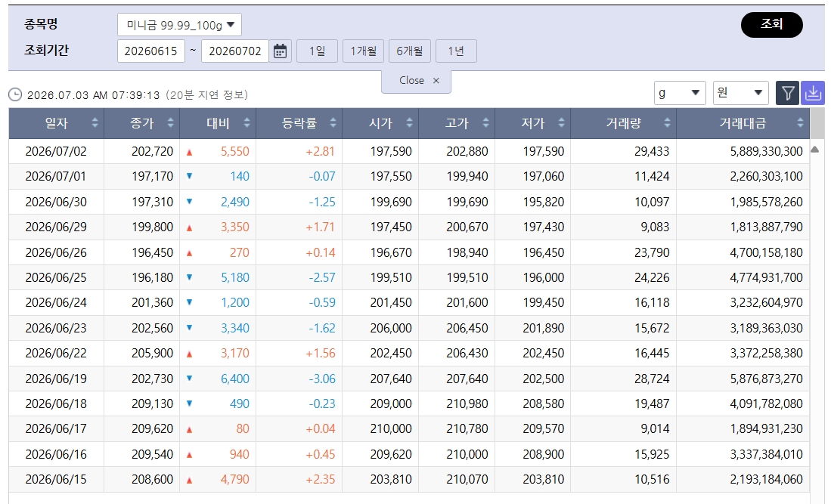Select date cell 2026/06/24
The height and width of the screenshot is (504, 831).
point(56,303)
